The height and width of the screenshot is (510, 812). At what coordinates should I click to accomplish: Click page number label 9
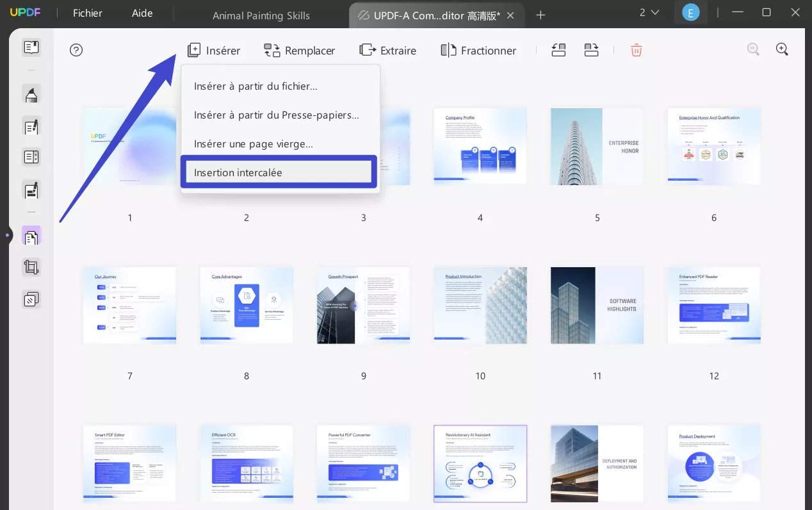pyautogui.click(x=364, y=376)
